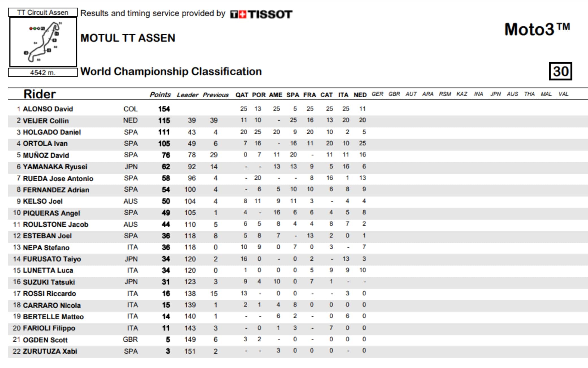The height and width of the screenshot is (368, 588).
Task: Click the 4542 m. circuit length box
Action: [43, 73]
